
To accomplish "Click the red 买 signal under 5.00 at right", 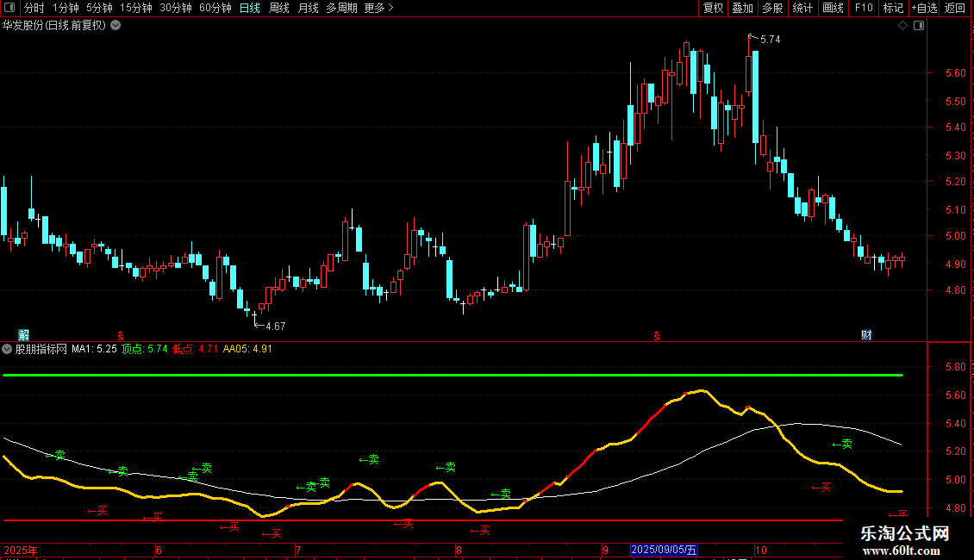I will (x=821, y=488).
